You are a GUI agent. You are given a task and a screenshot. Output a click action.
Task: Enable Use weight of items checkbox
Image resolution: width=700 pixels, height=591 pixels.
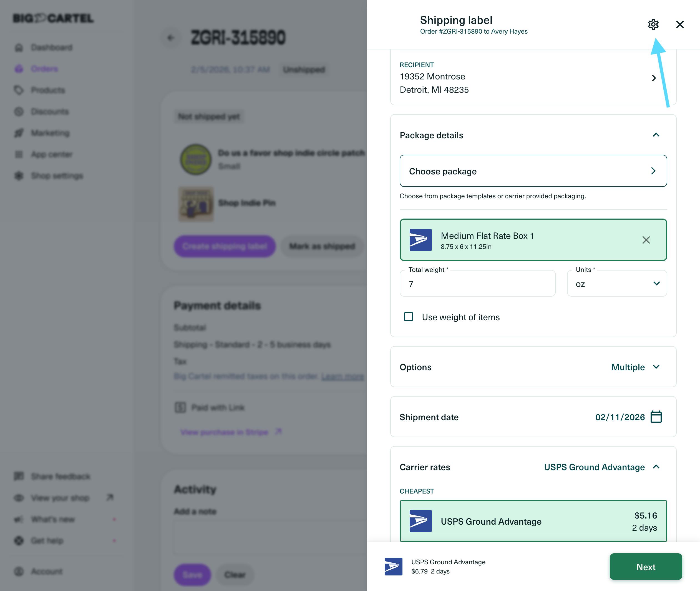[408, 317]
